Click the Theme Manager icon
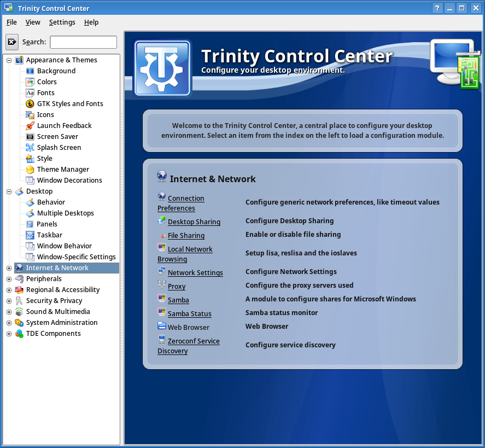485x448 pixels. (x=30, y=169)
